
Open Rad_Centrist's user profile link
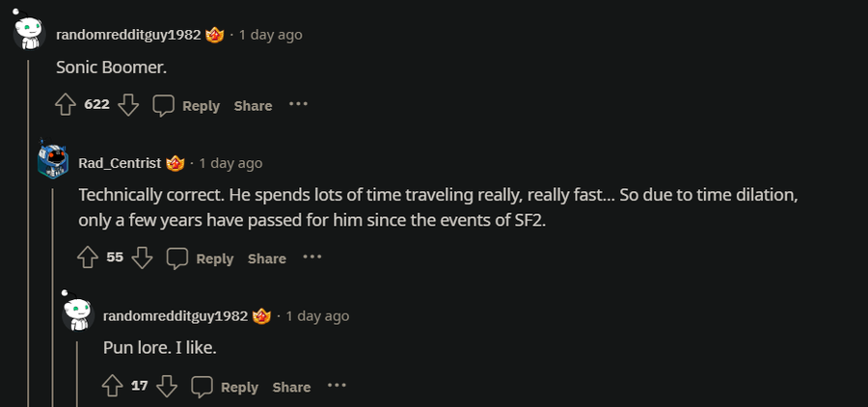(x=119, y=163)
